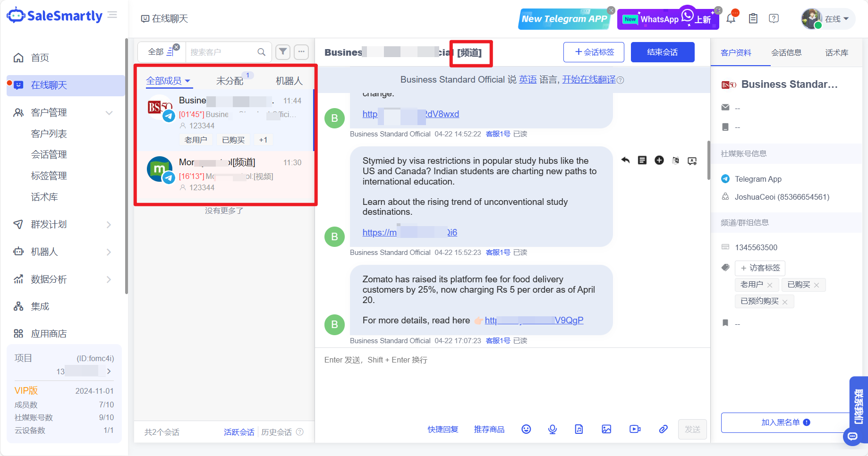Click the translate icon on message
The height and width of the screenshot is (456, 868).
coord(676,160)
